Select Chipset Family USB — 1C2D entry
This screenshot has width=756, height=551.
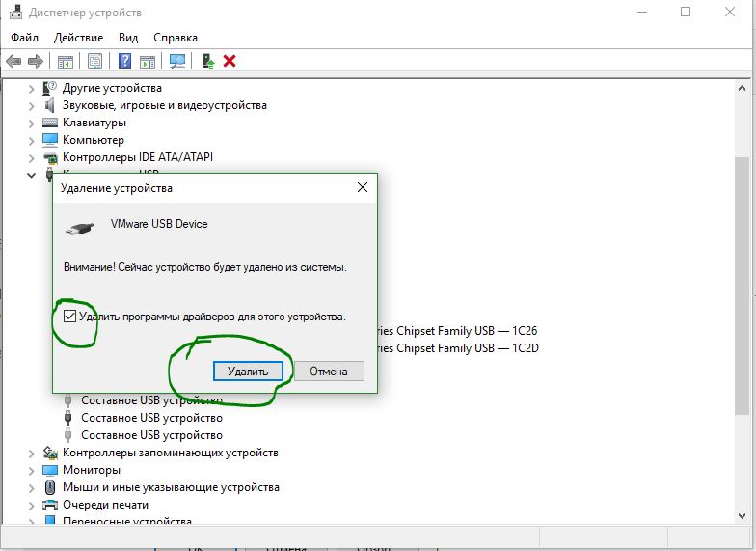point(457,348)
